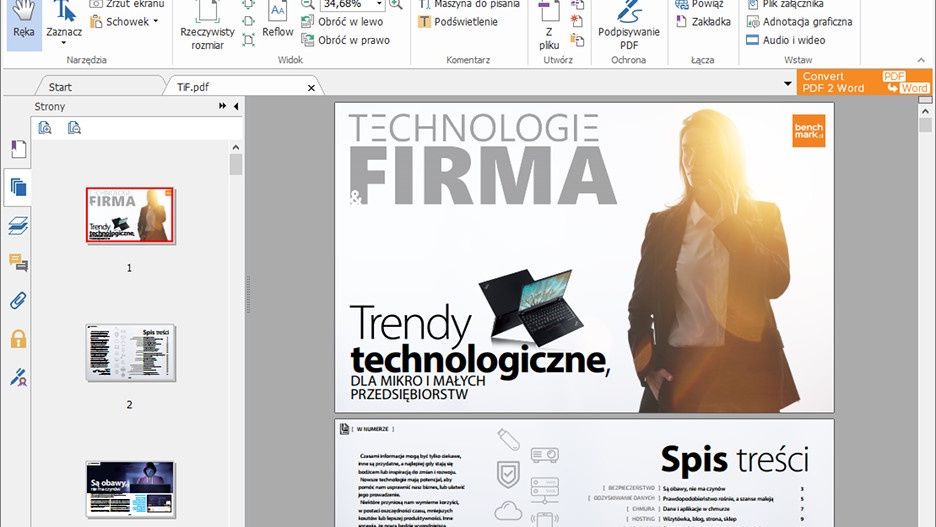Rotate page with Obróć w prawo
The image size is (936, 527).
pyautogui.click(x=346, y=40)
